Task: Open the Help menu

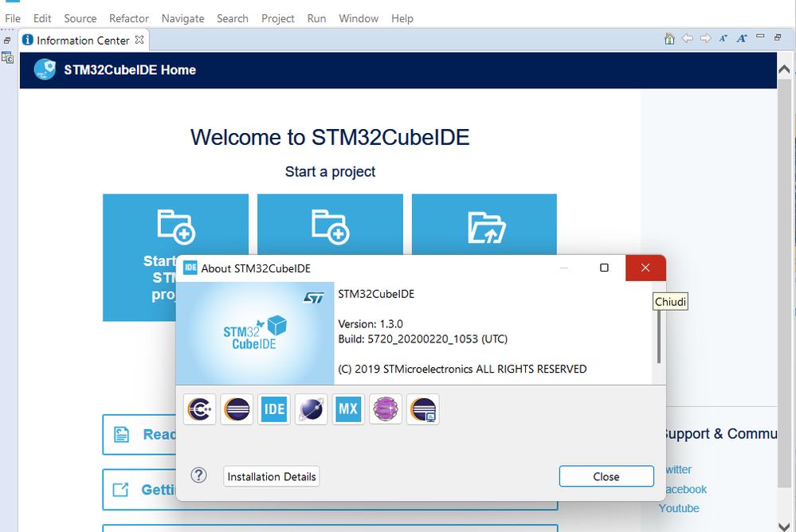Action: click(402, 18)
